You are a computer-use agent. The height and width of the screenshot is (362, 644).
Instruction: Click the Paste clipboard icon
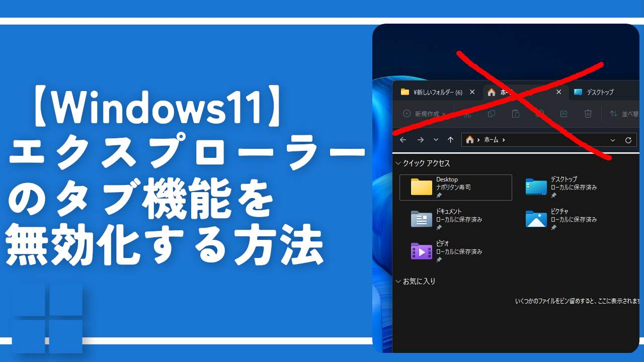[515, 114]
